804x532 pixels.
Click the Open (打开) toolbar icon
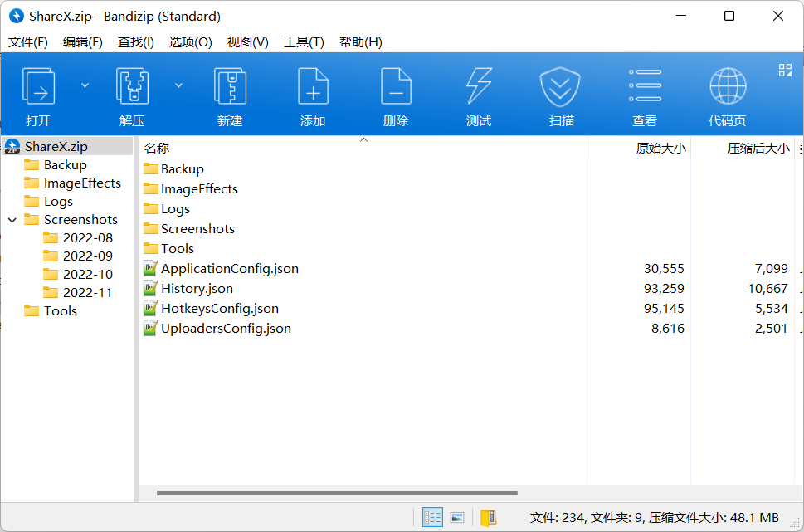[x=38, y=86]
